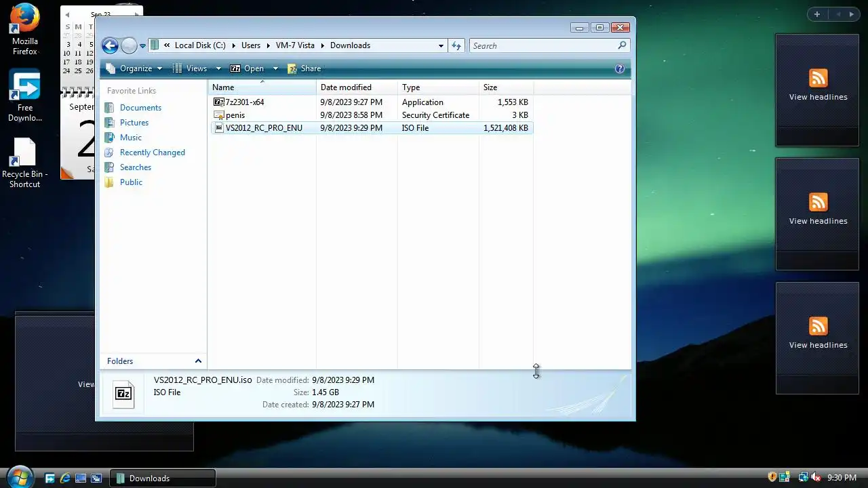Sort files by the Size column
This screenshot has width=868, height=488.
[506, 87]
